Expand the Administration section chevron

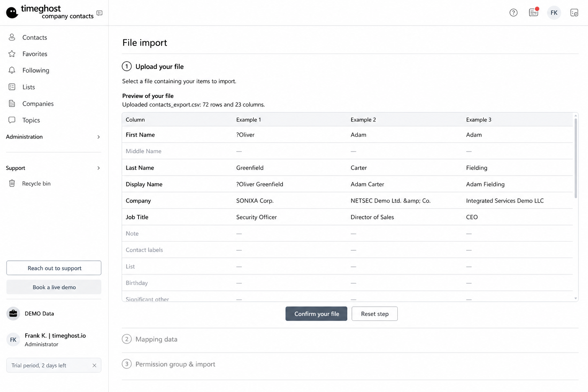coord(98,137)
